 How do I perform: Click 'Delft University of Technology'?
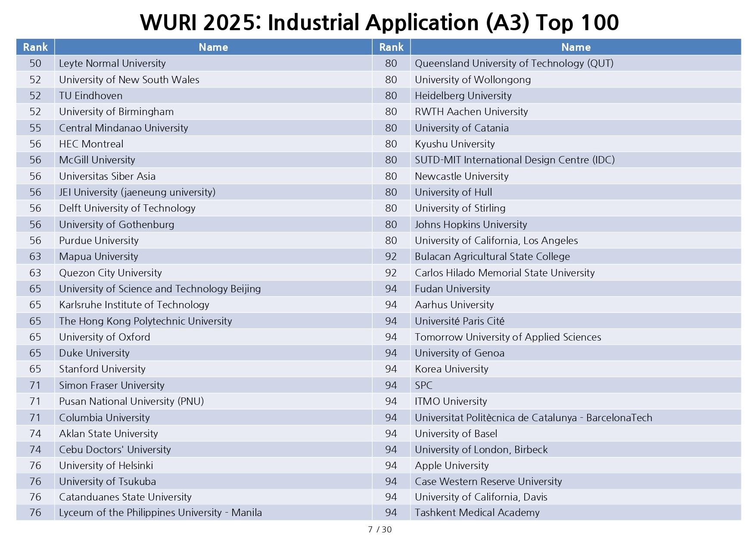[x=127, y=208]
